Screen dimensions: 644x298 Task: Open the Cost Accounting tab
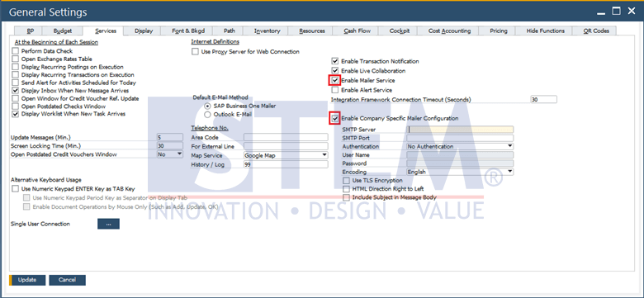(x=449, y=31)
